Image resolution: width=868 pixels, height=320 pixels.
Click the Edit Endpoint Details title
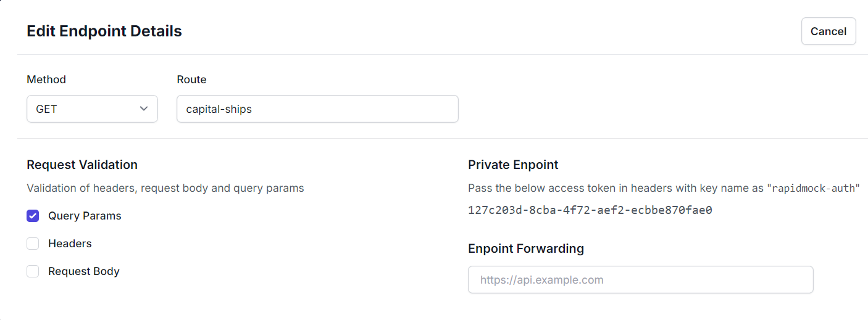coord(104,31)
